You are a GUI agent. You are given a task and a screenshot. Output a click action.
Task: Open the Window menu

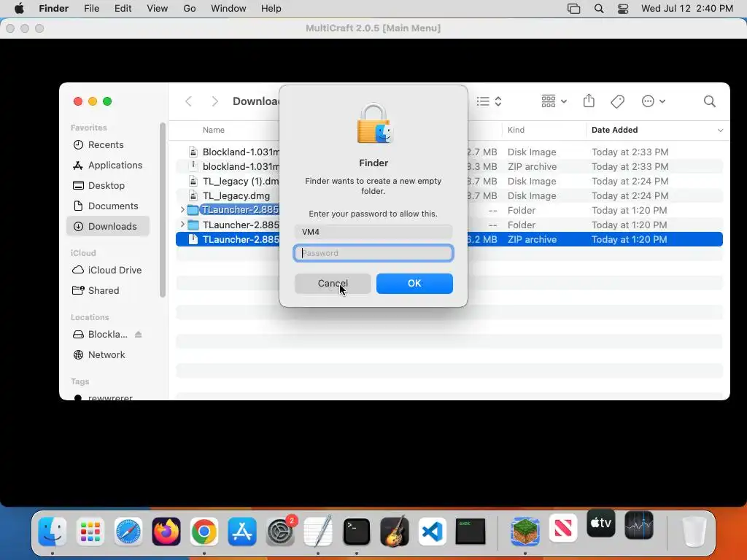tap(228, 9)
